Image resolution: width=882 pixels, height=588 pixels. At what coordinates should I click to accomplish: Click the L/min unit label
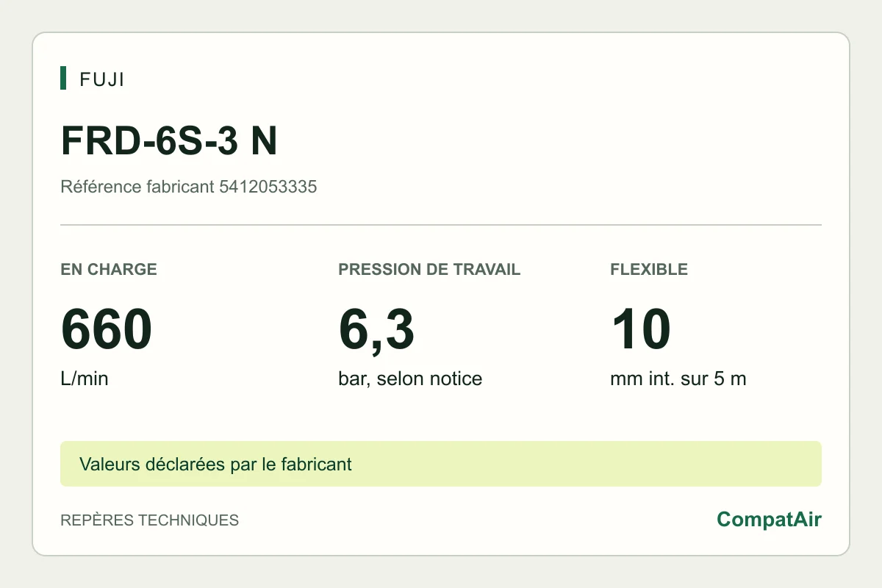(x=85, y=379)
